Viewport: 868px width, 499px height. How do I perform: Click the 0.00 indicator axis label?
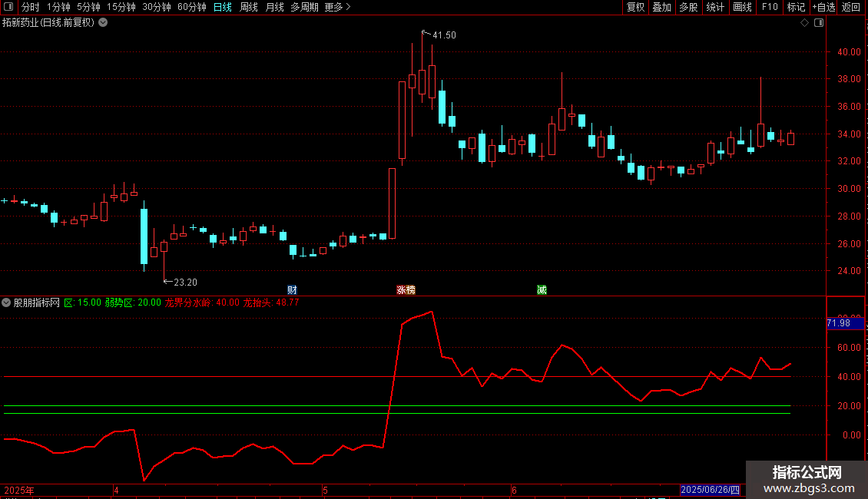click(x=852, y=435)
